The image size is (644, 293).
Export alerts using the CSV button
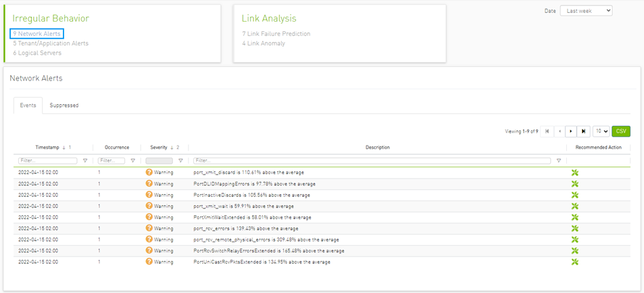coord(620,131)
